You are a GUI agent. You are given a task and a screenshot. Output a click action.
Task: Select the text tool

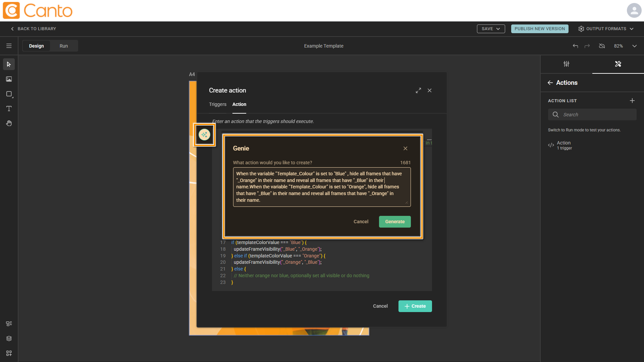pos(9,109)
